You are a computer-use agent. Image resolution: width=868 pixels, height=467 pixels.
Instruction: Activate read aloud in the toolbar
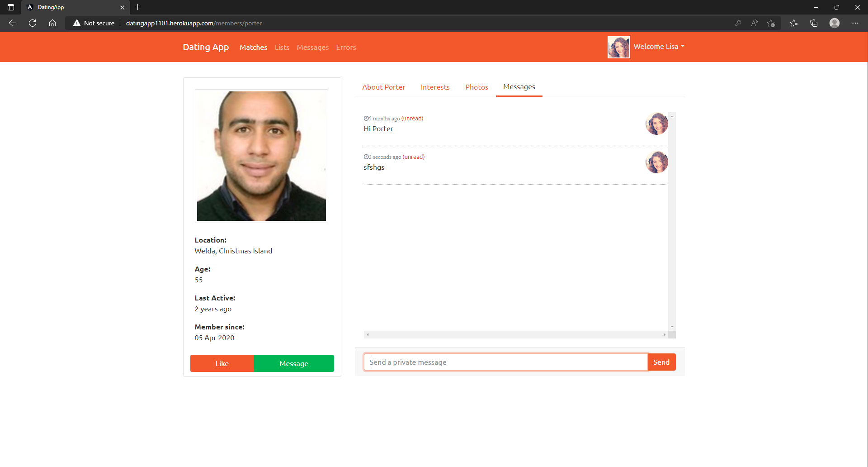(x=755, y=23)
